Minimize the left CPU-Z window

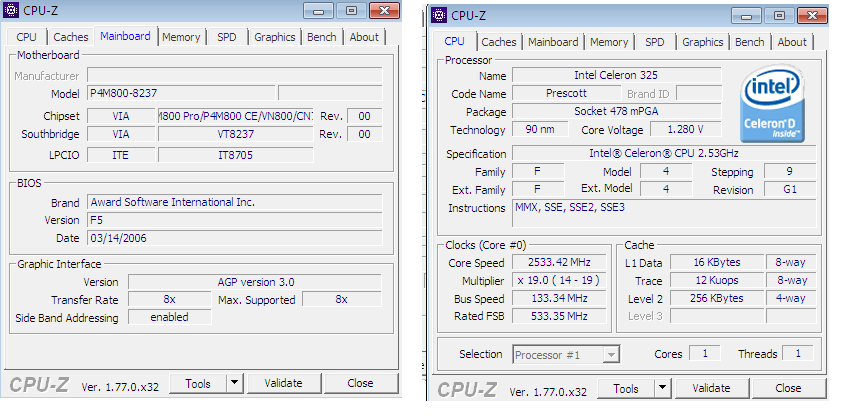point(318,11)
